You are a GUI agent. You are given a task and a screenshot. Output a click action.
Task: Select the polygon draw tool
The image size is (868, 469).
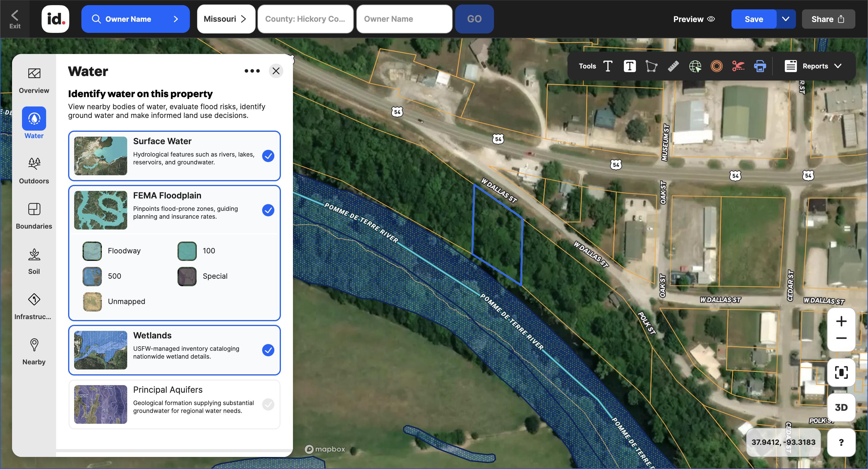pyautogui.click(x=651, y=66)
